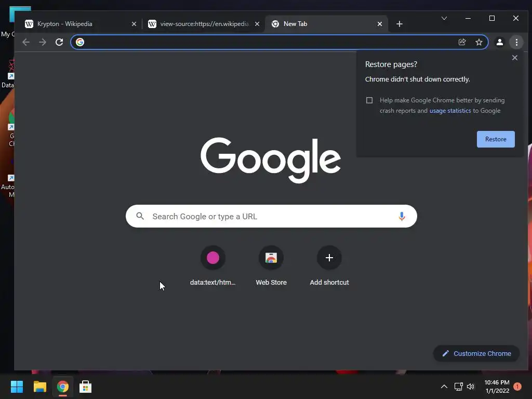
Task: Open the Chrome three-dot menu
Action: coord(516,42)
